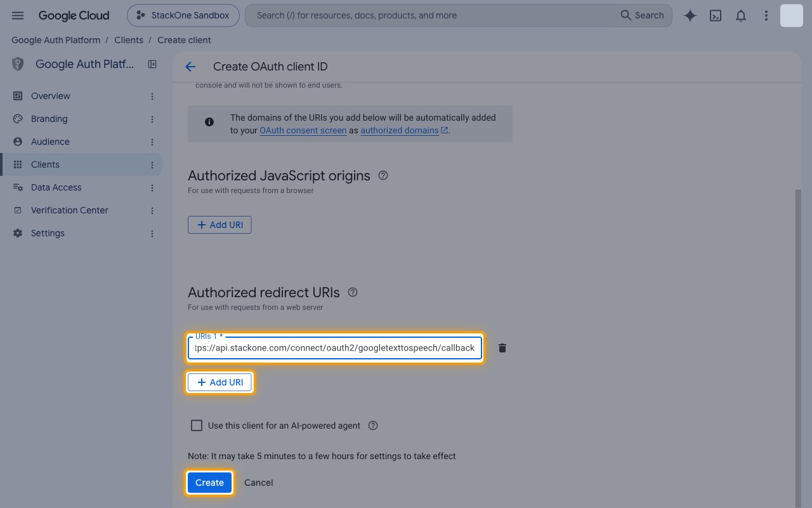Screen dimensions: 812x508
Task: Open the authorized domains link
Action: (405, 130)
